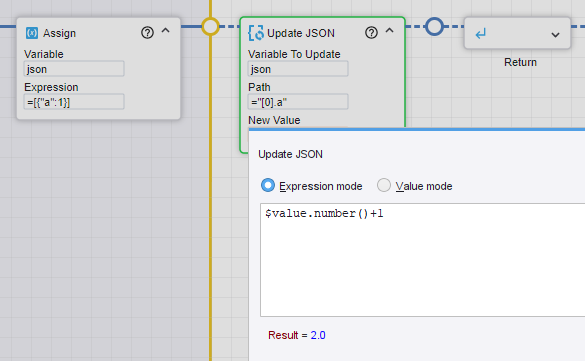Select Value mode radio button
Viewport: 585px width, 361px height.
point(384,185)
